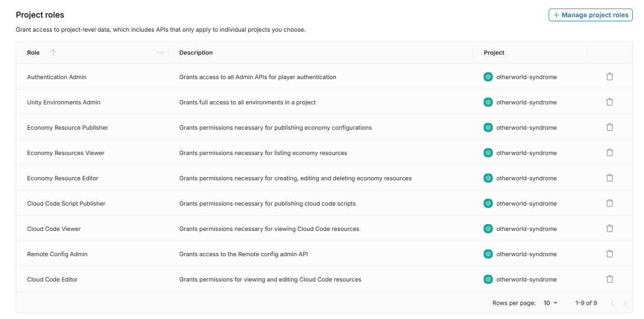The height and width of the screenshot is (319, 644).
Task: Remove the Economy Resource Editor role
Action: pyautogui.click(x=609, y=178)
